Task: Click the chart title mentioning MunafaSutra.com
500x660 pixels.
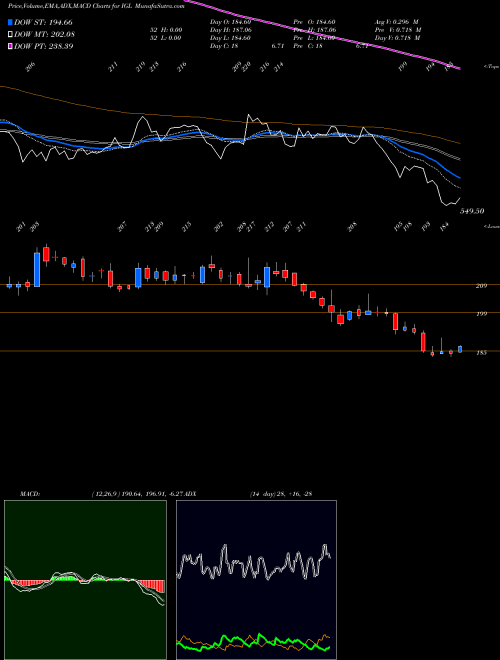Action: coord(96,7)
